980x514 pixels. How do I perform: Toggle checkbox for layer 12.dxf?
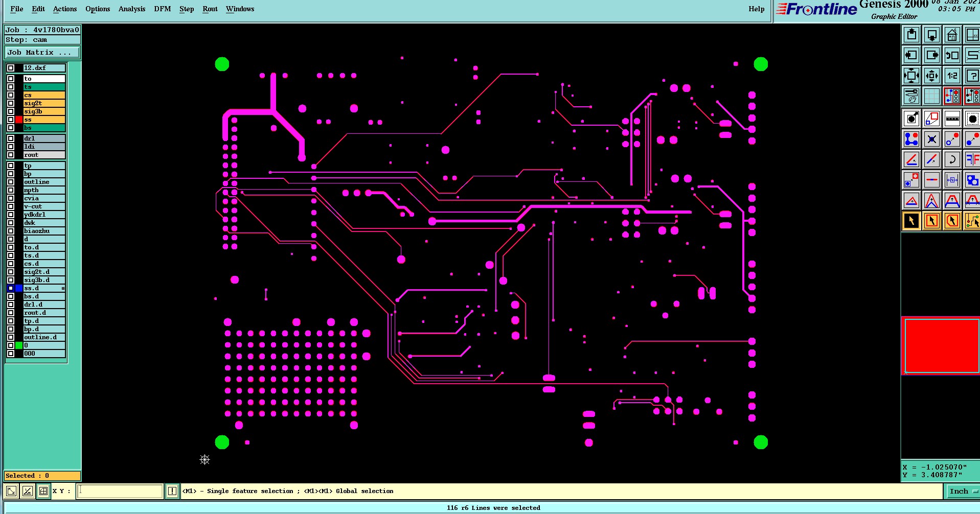point(11,68)
